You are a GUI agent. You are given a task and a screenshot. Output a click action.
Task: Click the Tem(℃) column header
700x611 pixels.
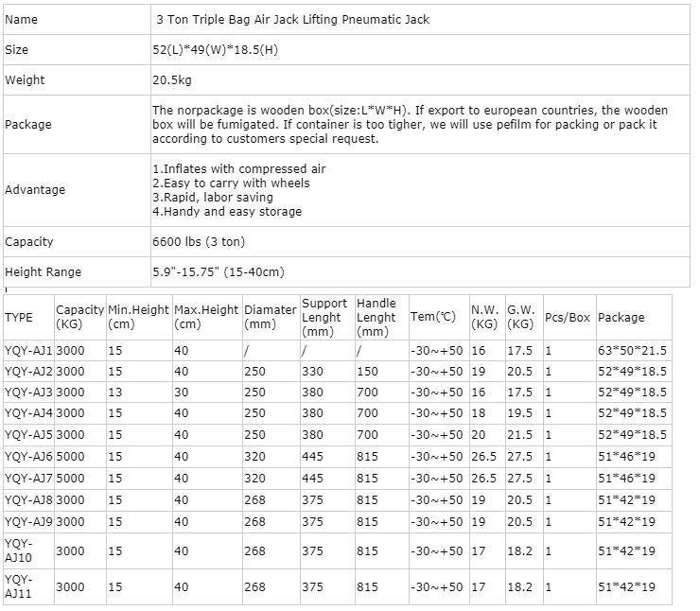[x=432, y=318]
